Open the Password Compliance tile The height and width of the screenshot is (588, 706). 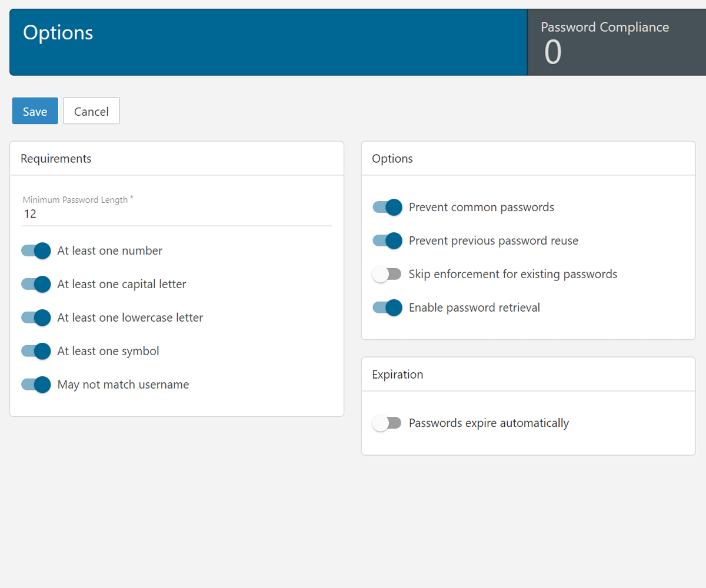tap(617, 42)
